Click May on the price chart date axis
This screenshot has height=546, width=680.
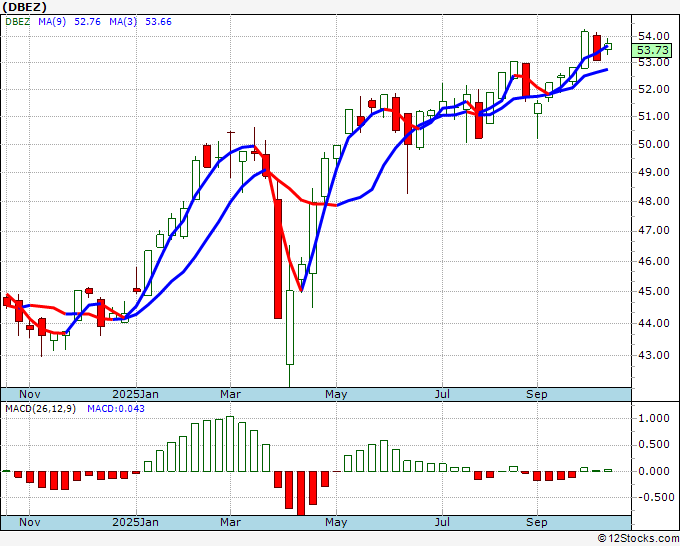click(x=336, y=394)
